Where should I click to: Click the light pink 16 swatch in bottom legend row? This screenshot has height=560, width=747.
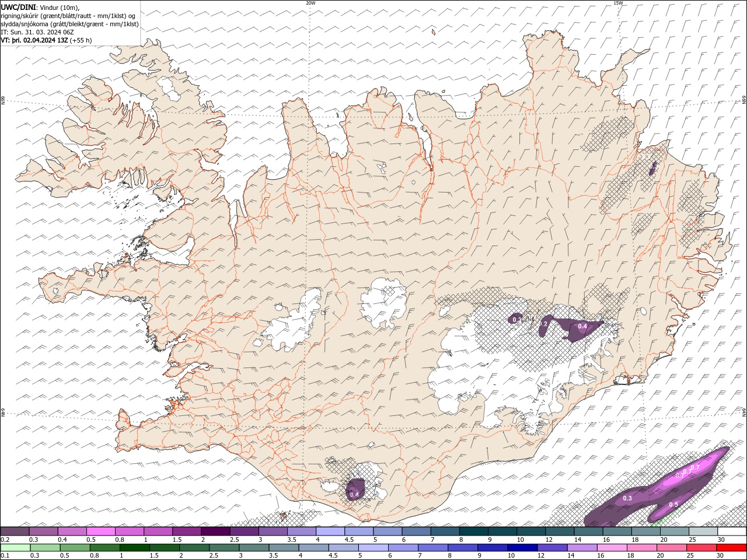[x=612, y=548]
